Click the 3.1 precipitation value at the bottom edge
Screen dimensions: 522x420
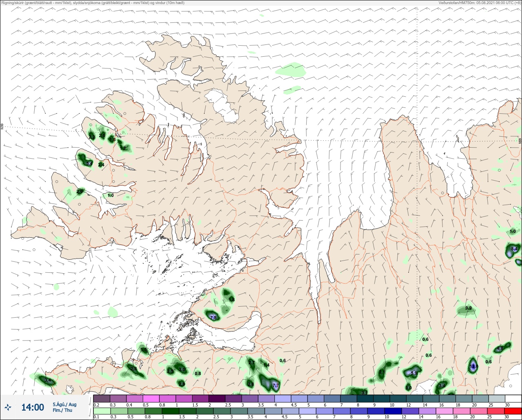point(364,392)
